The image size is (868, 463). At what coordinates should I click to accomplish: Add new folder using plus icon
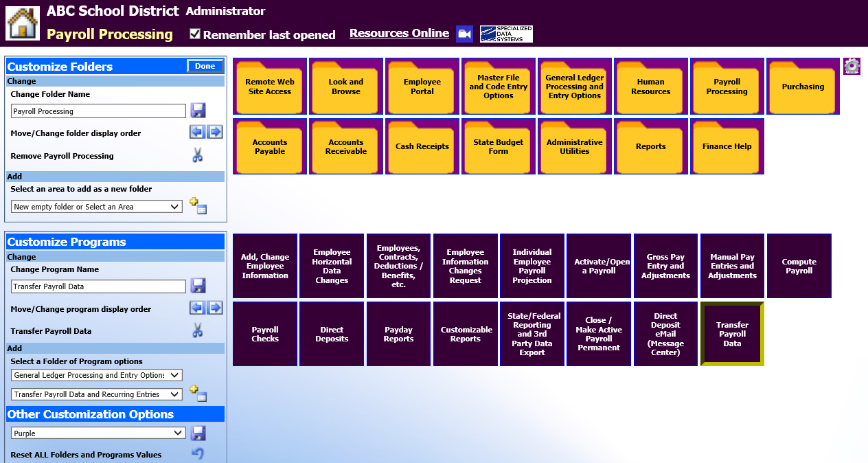click(198, 206)
